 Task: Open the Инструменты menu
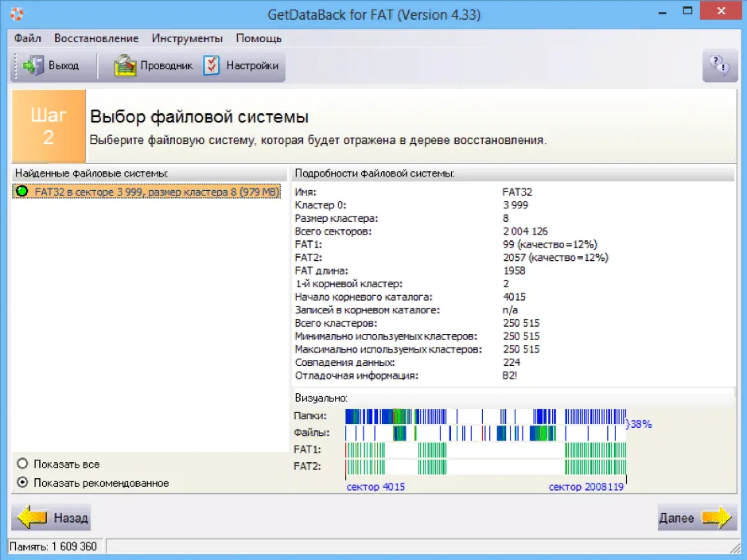[x=187, y=38]
